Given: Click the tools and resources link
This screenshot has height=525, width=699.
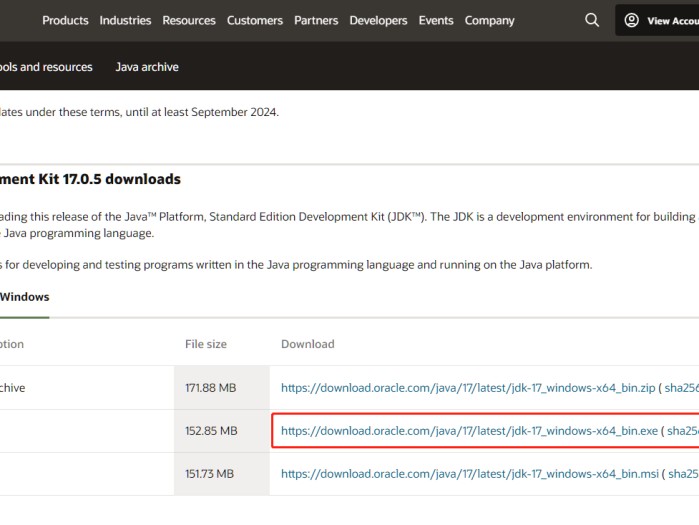Looking at the screenshot, I should [x=46, y=67].
